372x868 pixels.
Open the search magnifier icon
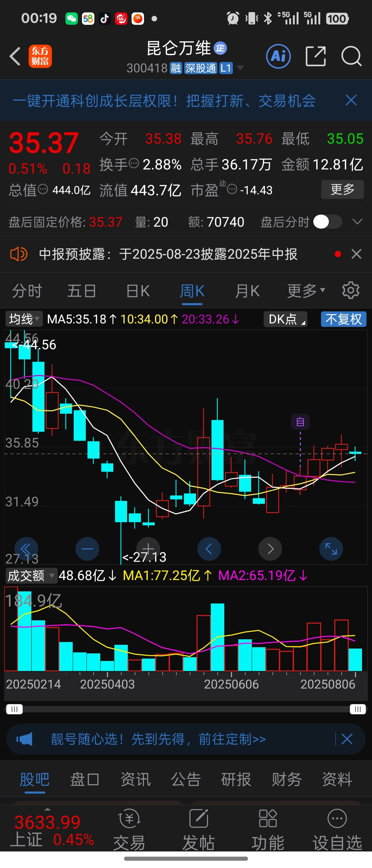click(x=351, y=56)
